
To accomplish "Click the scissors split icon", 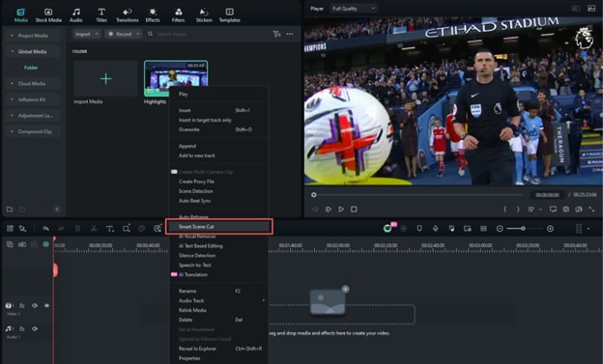I will tap(94, 229).
